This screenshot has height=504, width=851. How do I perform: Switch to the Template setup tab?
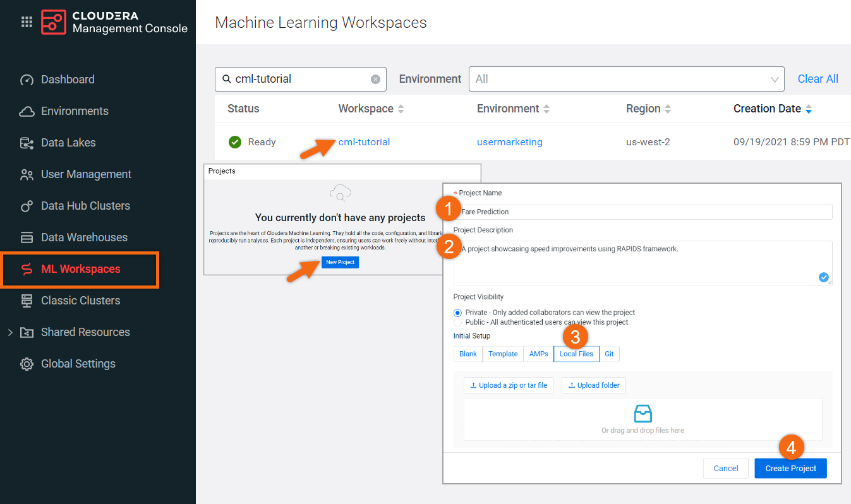503,354
